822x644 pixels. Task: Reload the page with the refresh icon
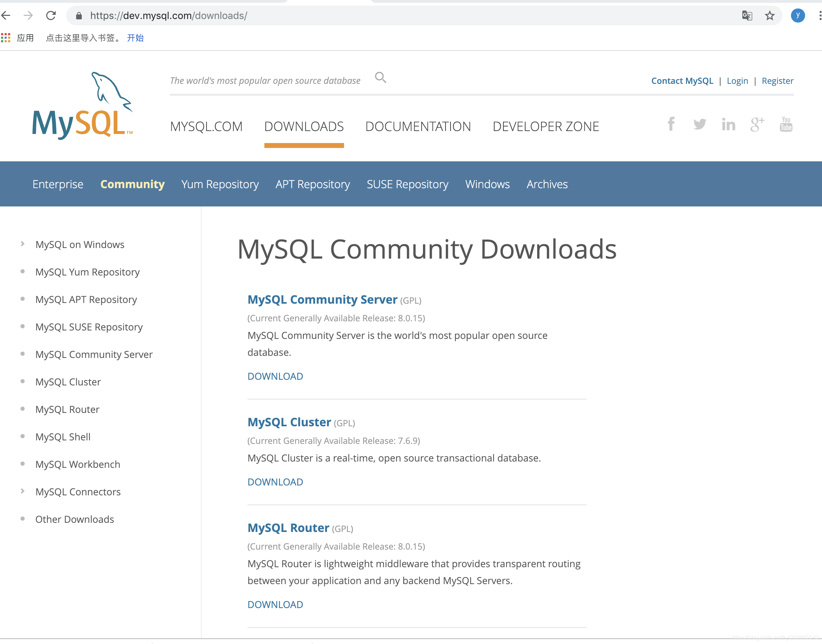[51, 16]
